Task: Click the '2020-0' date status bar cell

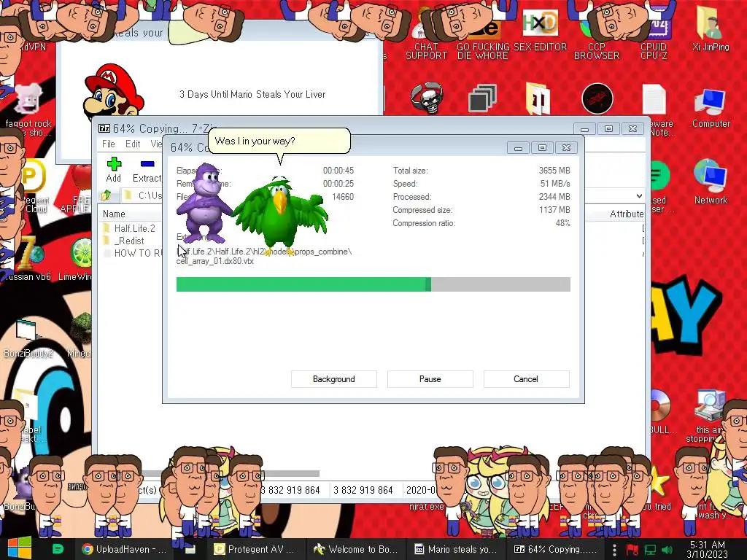Action: 420,490
